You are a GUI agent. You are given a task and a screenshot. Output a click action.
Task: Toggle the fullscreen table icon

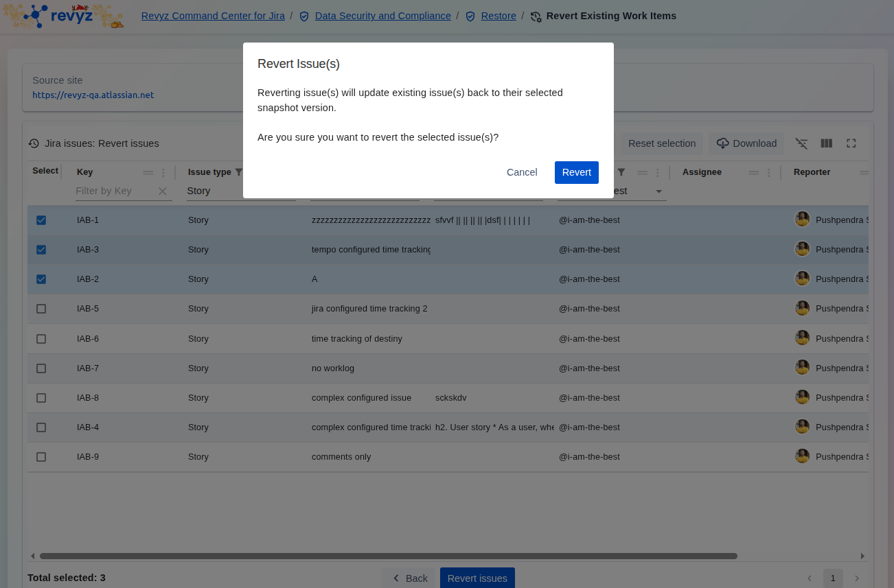(x=851, y=143)
